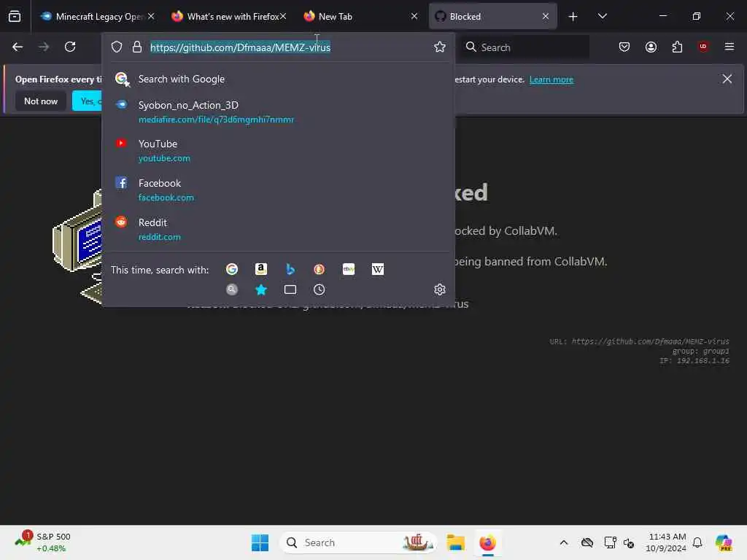The height and width of the screenshot is (560, 747).
Task: Select YouTube suggestion
Action: [279, 150]
